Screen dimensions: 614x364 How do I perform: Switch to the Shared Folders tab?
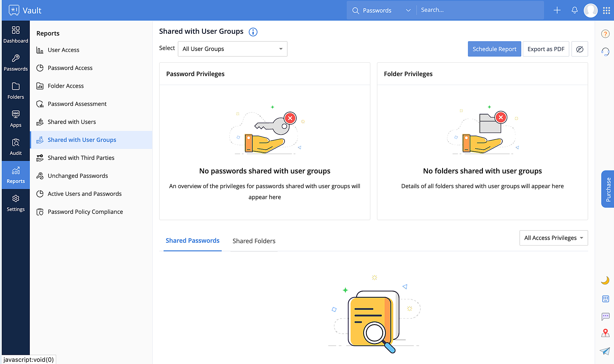click(x=254, y=241)
